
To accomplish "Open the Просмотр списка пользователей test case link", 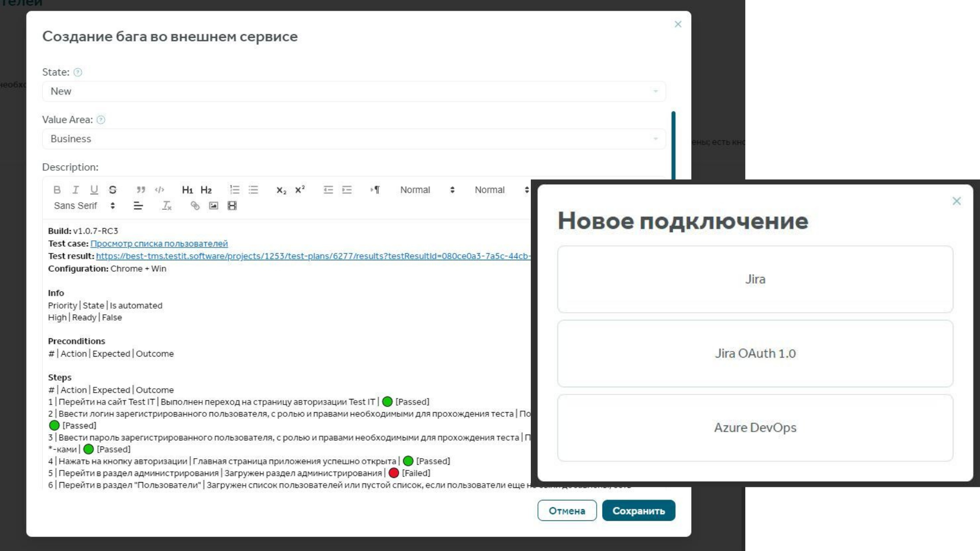I will tap(159, 243).
